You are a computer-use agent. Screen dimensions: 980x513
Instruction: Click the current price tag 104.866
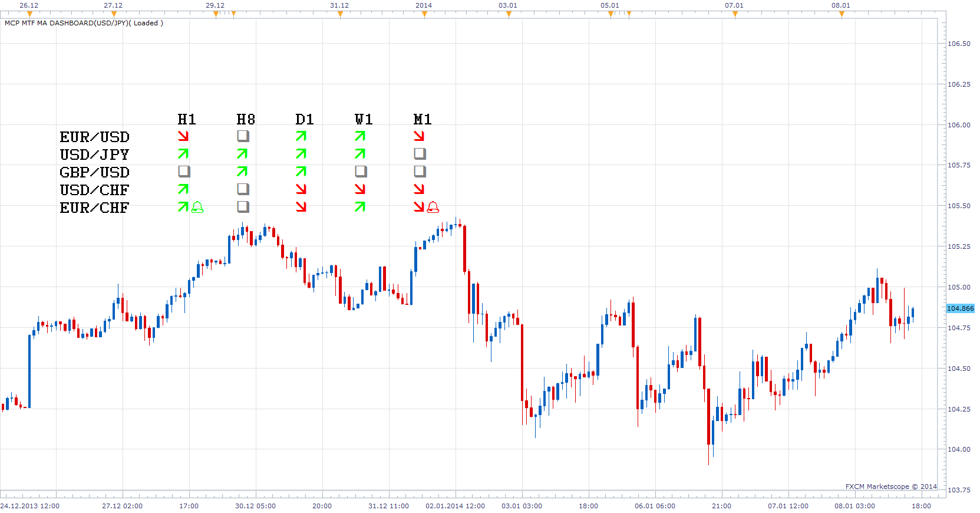click(x=960, y=308)
